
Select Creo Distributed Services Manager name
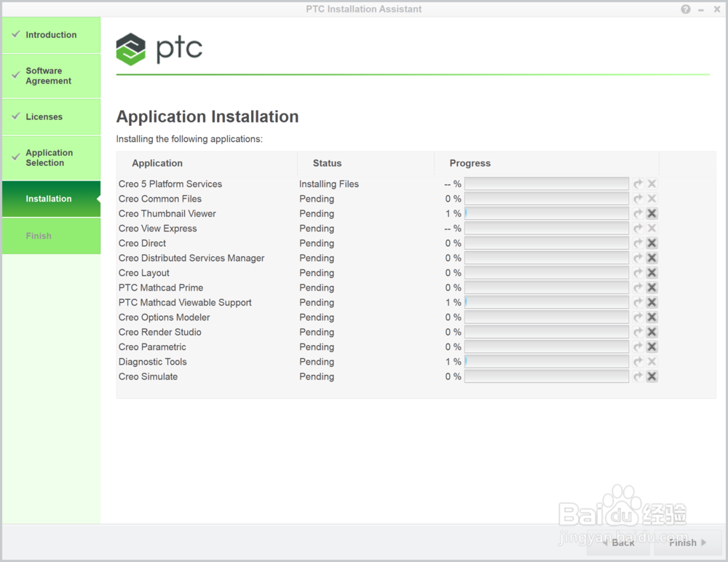[x=191, y=258]
